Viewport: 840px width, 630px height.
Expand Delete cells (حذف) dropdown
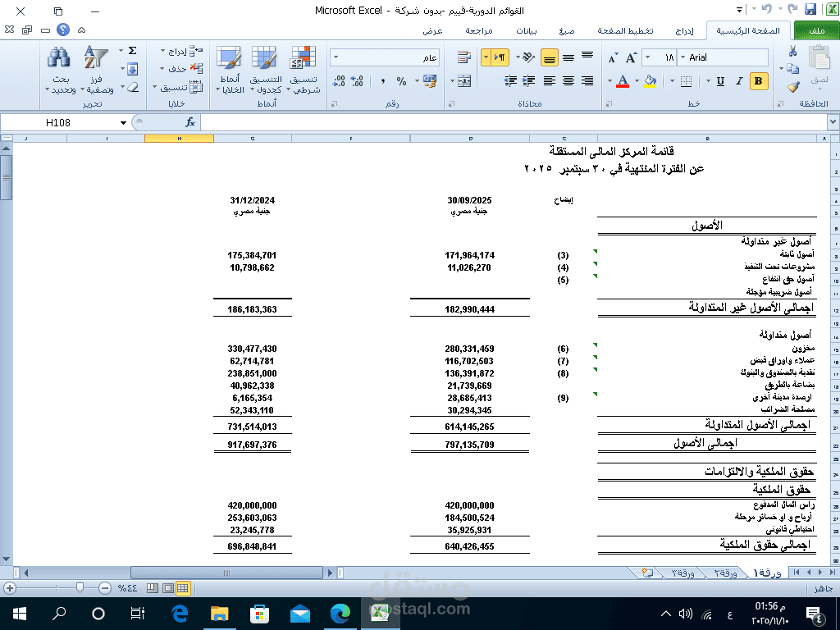click(162, 69)
